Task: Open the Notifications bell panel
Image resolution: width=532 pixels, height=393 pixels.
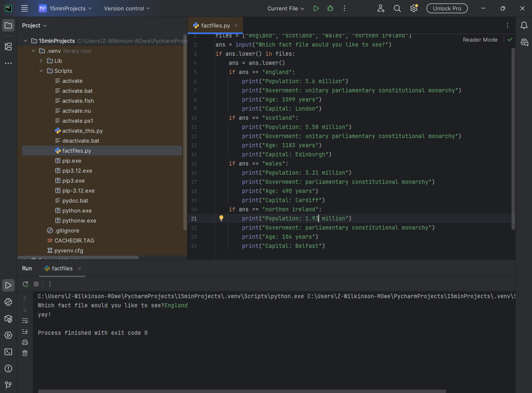Action: pos(524,26)
